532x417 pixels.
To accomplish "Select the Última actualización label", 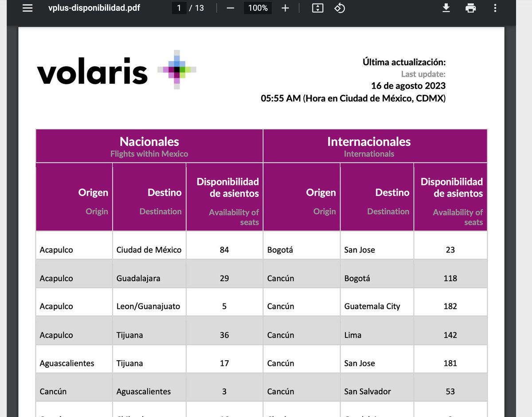I will click(x=404, y=62).
